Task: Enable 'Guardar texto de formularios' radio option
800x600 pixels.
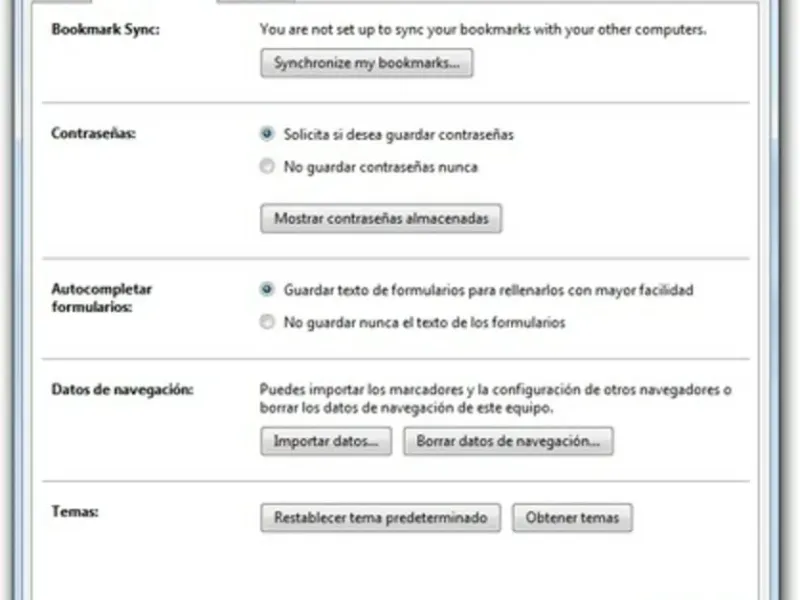Action: point(267,289)
